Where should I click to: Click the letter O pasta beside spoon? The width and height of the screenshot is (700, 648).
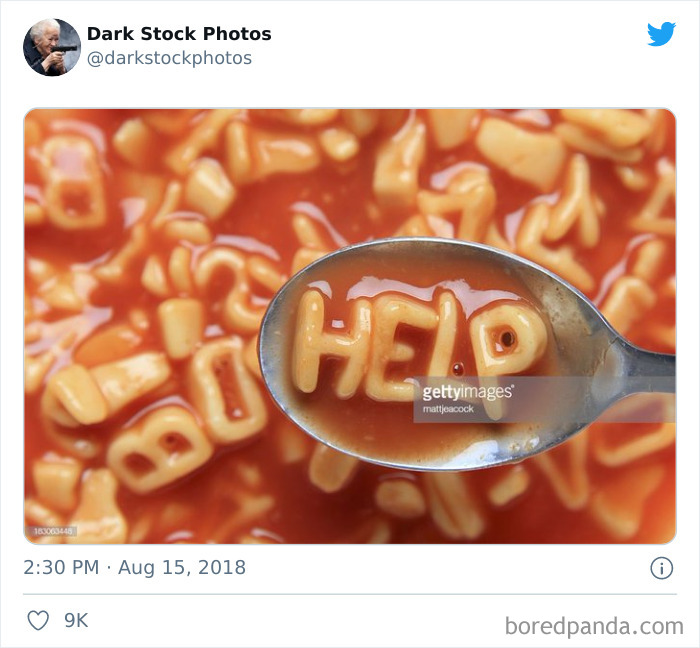[228, 390]
